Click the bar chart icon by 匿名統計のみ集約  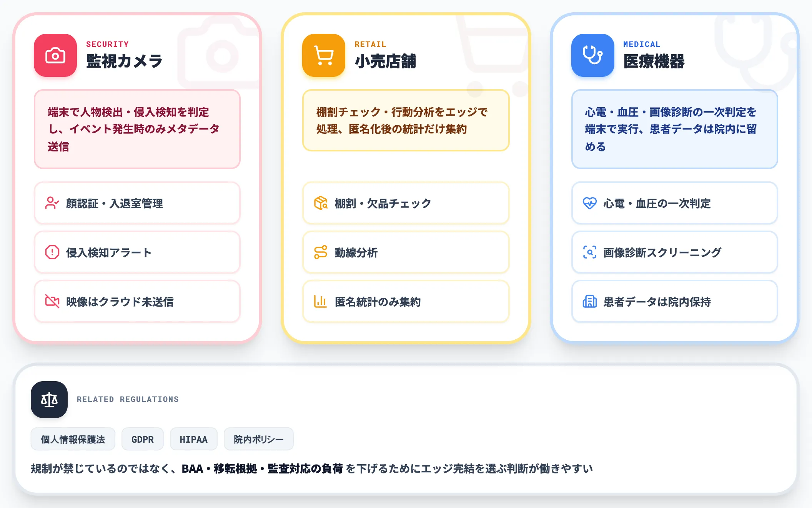(321, 302)
